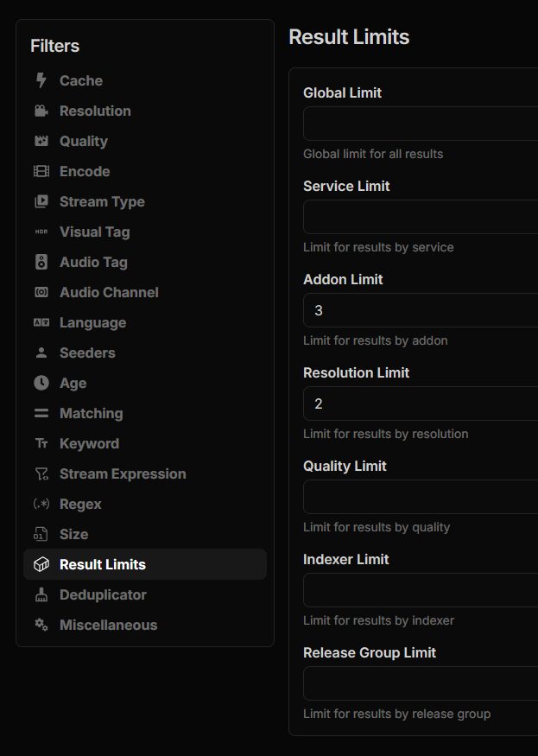Image resolution: width=538 pixels, height=756 pixels.
Task: Go to the Language filter page
Action: coord(92,322)
